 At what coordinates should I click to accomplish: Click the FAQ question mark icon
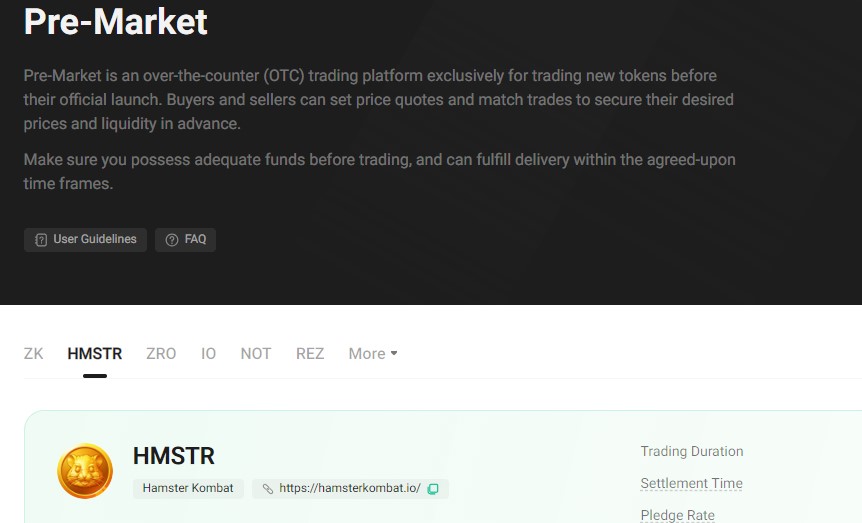pyautogui.click(x=172, y=240)
